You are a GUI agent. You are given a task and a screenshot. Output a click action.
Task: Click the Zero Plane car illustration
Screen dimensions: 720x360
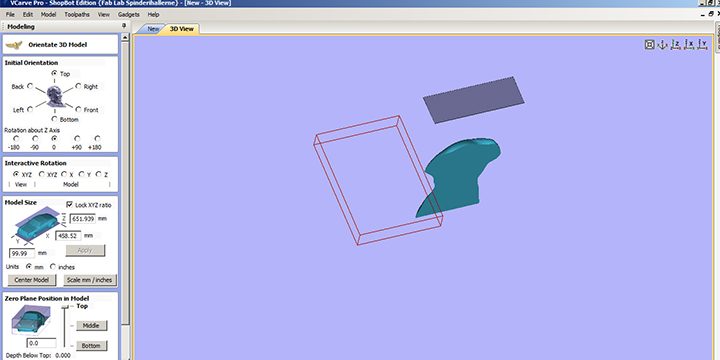pos(30,320)
